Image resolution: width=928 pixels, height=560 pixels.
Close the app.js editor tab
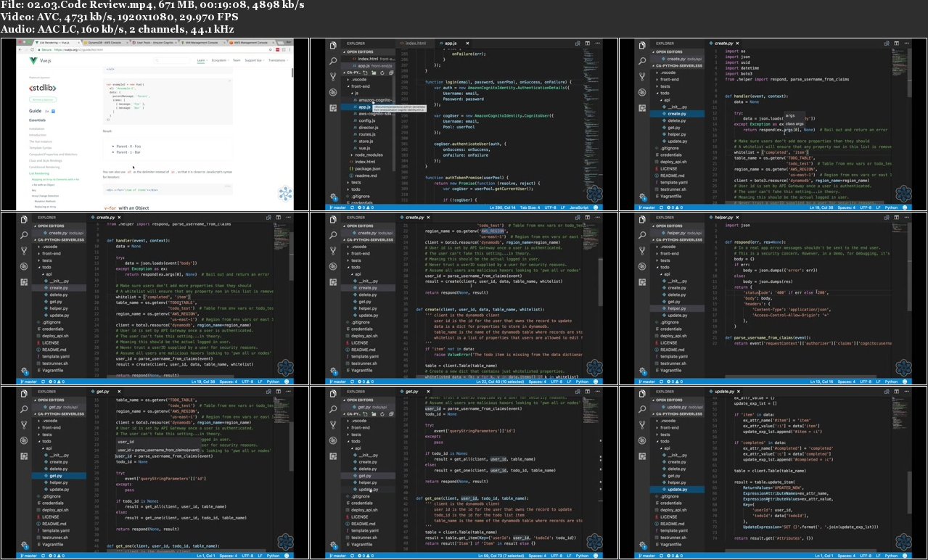pyautogui.click(x=467, y=44)
